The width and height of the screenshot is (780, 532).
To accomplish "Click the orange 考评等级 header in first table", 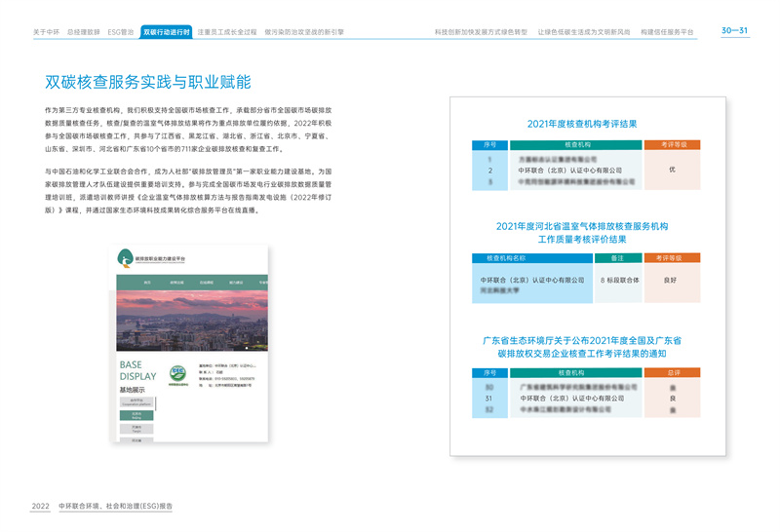I will click(672, 144).
